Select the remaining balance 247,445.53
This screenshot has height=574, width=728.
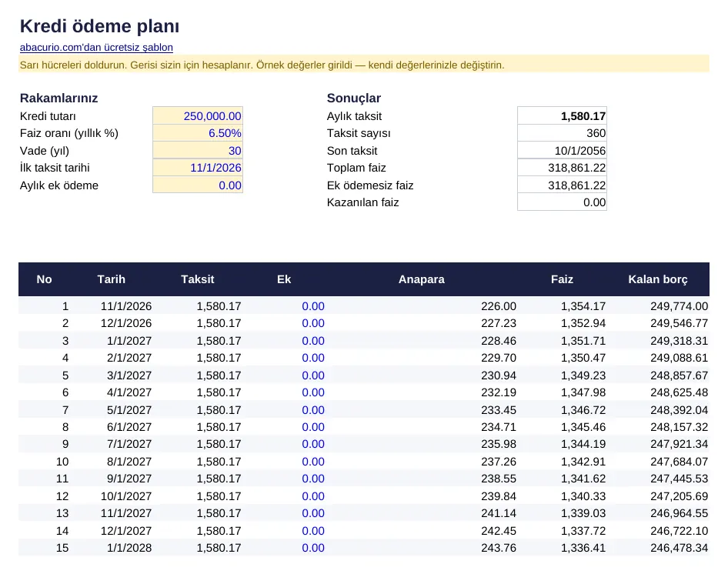pos(680,479)
